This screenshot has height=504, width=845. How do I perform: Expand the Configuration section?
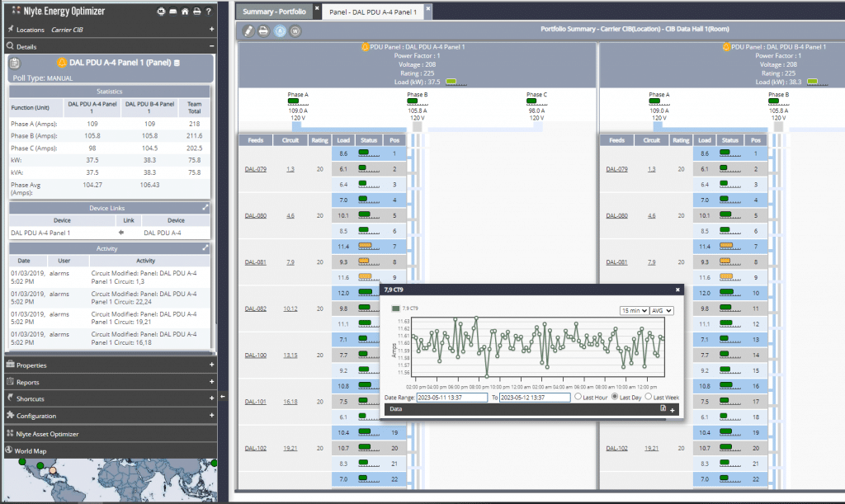tap(211, 415)
